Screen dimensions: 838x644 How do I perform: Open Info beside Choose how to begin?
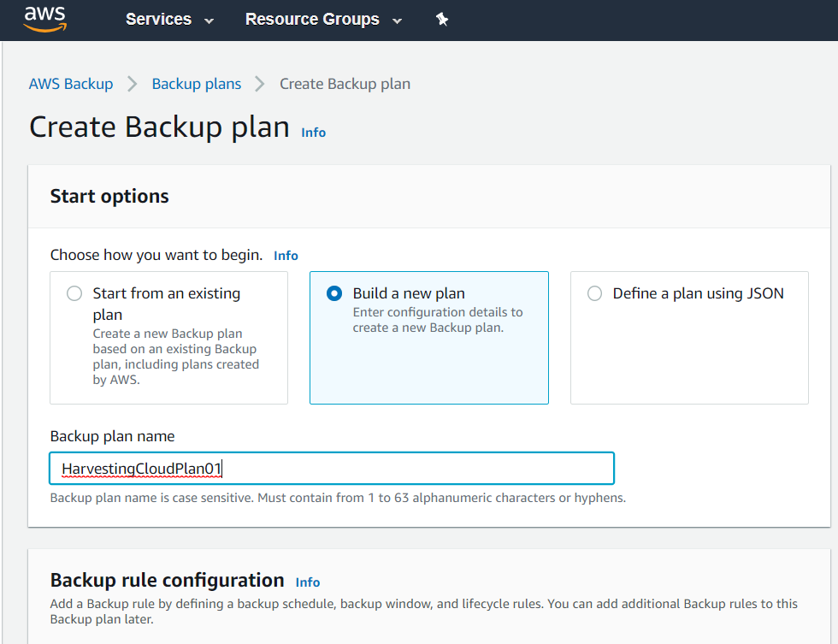(286, 256)
